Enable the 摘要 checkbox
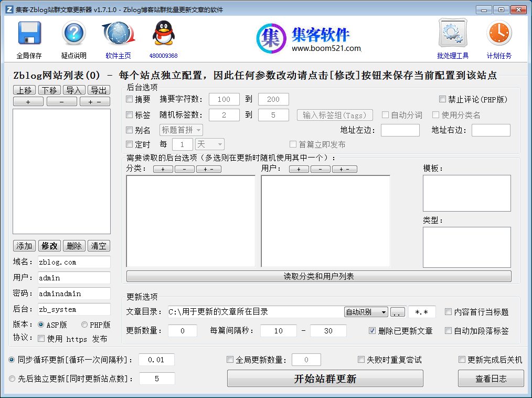532x398 pixels. (x=129, y=99)
